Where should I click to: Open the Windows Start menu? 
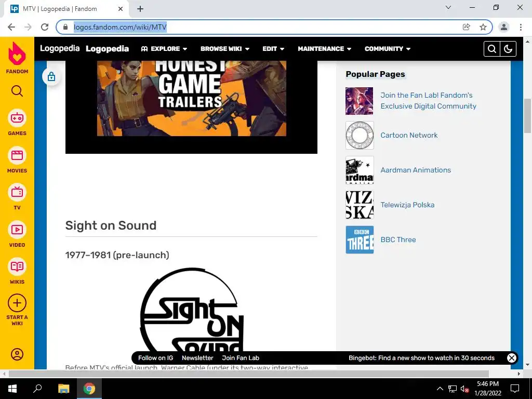point(12,389)
